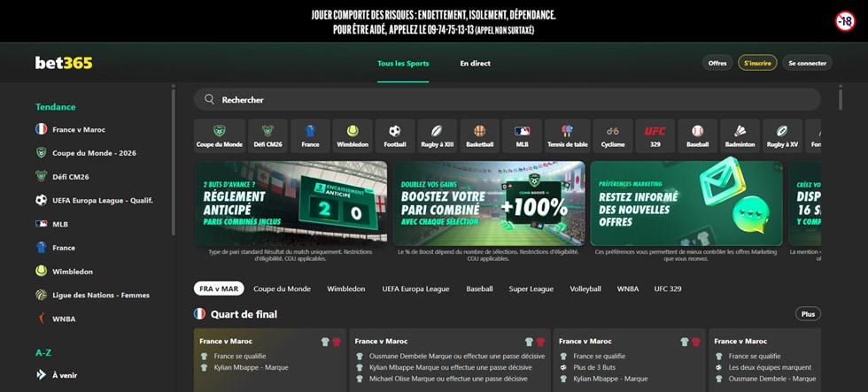Open the Défi CM26 sport tile
868x392 pixels.
(x=267, y=136)
